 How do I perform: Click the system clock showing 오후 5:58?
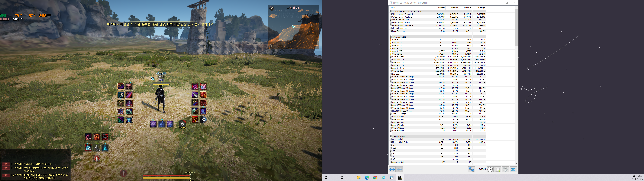[637, 176]
